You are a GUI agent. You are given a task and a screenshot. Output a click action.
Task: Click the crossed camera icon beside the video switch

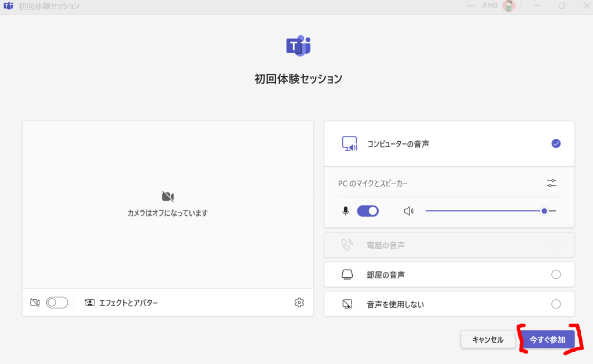(35, 303)
